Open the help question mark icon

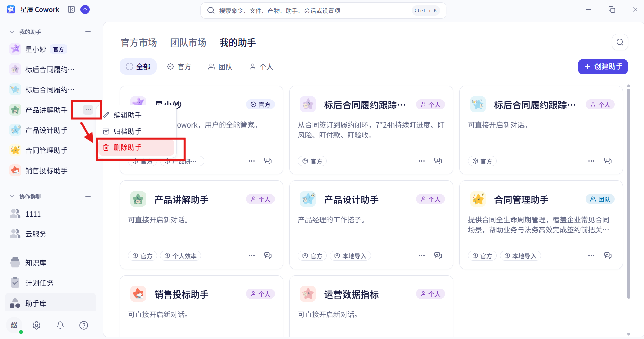[x=84, y=325]
